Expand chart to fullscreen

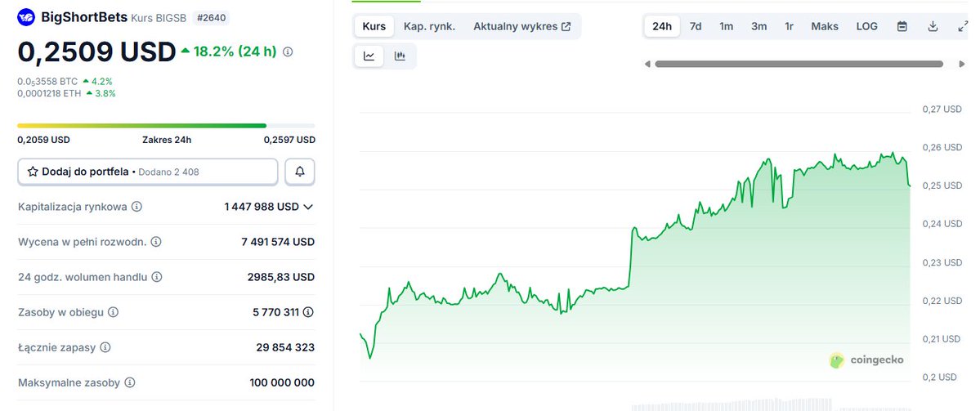(x=963, y=26)
